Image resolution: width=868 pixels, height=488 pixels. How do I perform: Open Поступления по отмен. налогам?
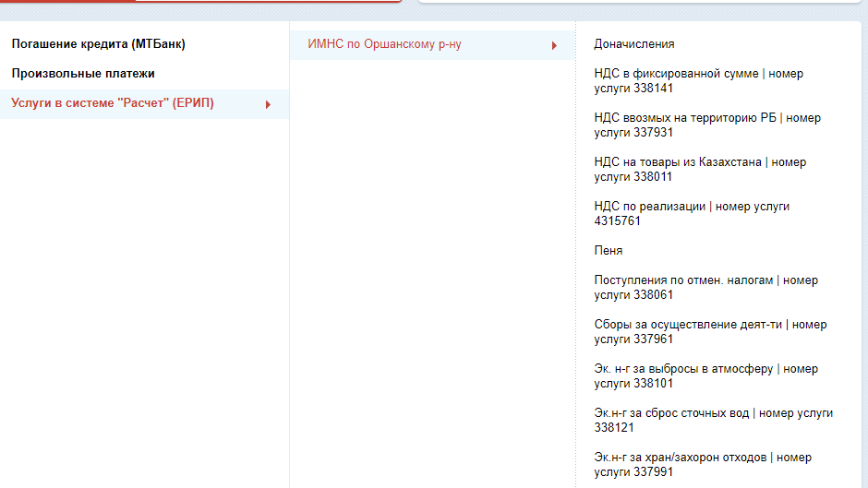click(x=705, y=288)
